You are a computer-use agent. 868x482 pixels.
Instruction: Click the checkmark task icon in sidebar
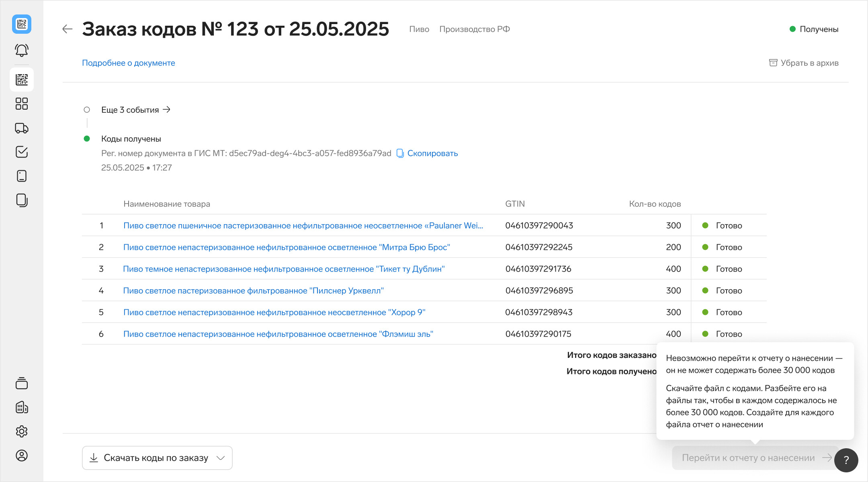(22, 152)
